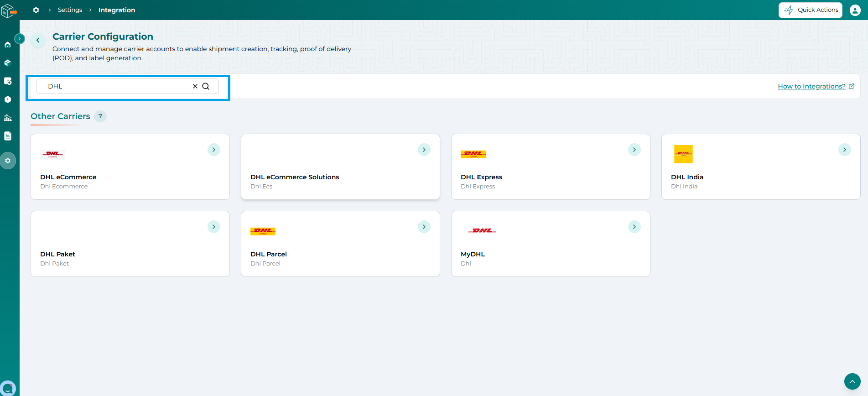Click the Dhl Ecommerce subtitle text

pyautogui.click(x=64, y=187)
